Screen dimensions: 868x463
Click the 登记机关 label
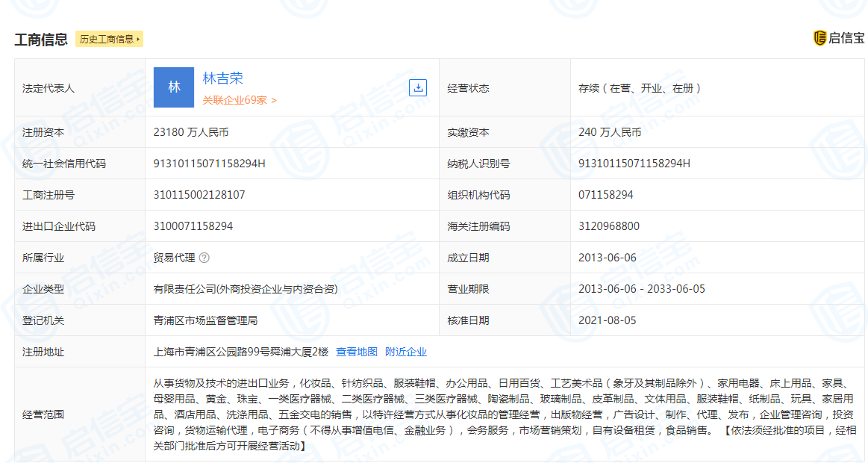click(x=43, y=320)
